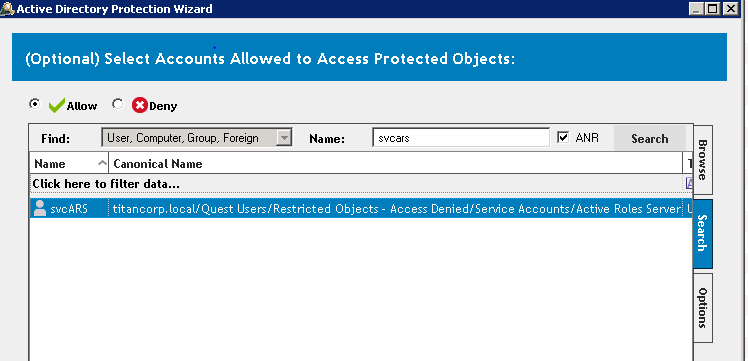Viewport: 748px width, 361px height.
Task: Uncheck the ANR checkbox
Action: tap(563, 137)
